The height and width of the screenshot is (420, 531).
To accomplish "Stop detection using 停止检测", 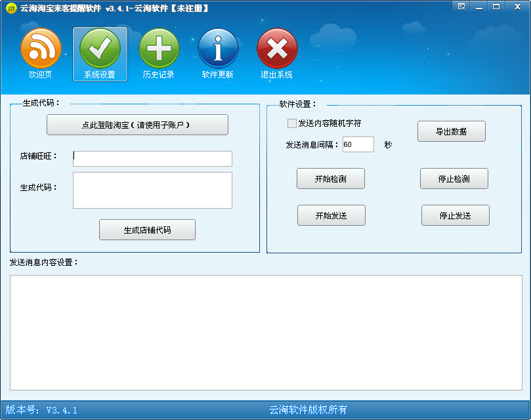I will click(454, 178).
